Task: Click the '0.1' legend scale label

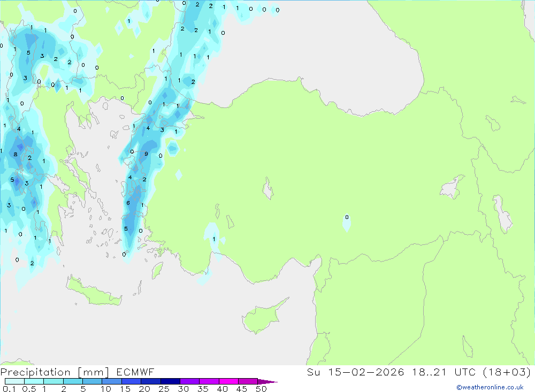Action: 9,389
